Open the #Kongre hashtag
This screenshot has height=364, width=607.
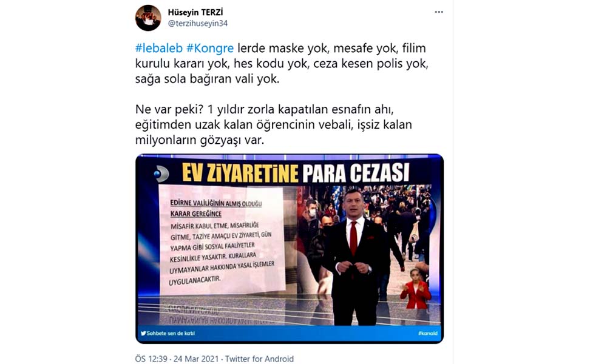[x=210, y=48]
